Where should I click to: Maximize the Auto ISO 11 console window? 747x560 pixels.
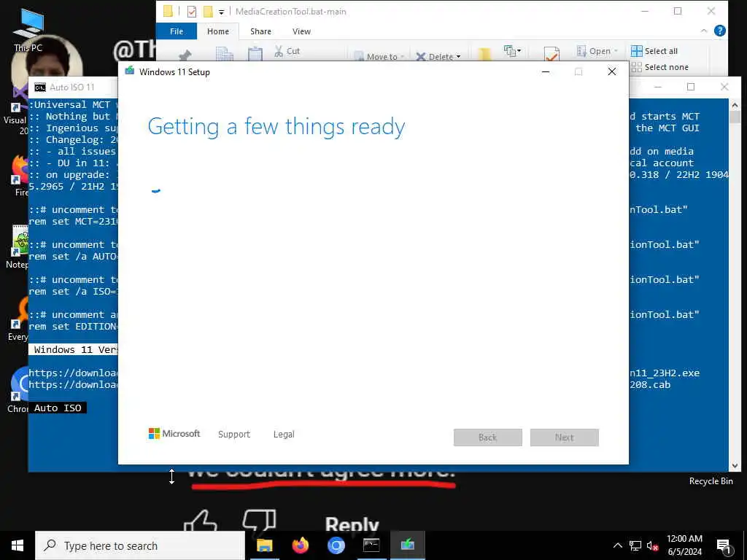pyautogui.click(x=691, y=87)
